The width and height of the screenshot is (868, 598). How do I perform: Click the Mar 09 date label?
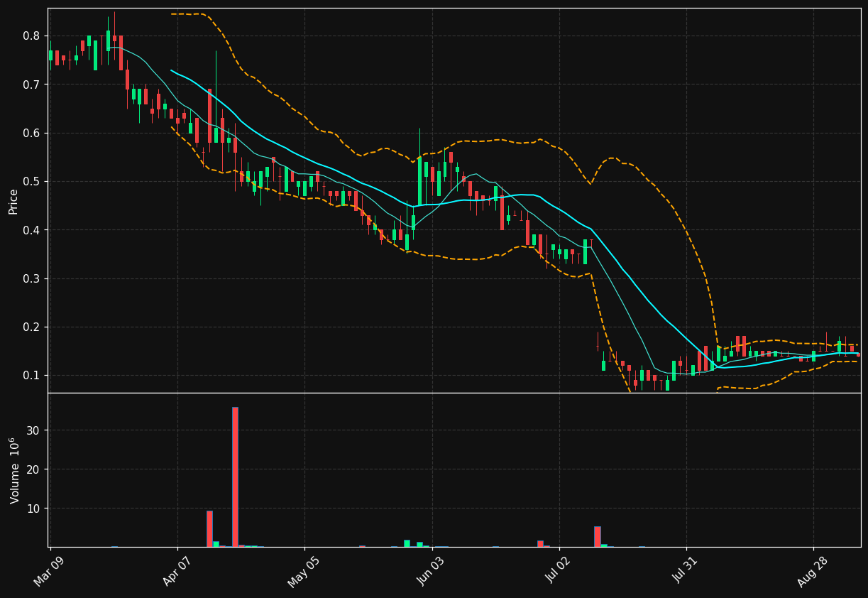50,570
